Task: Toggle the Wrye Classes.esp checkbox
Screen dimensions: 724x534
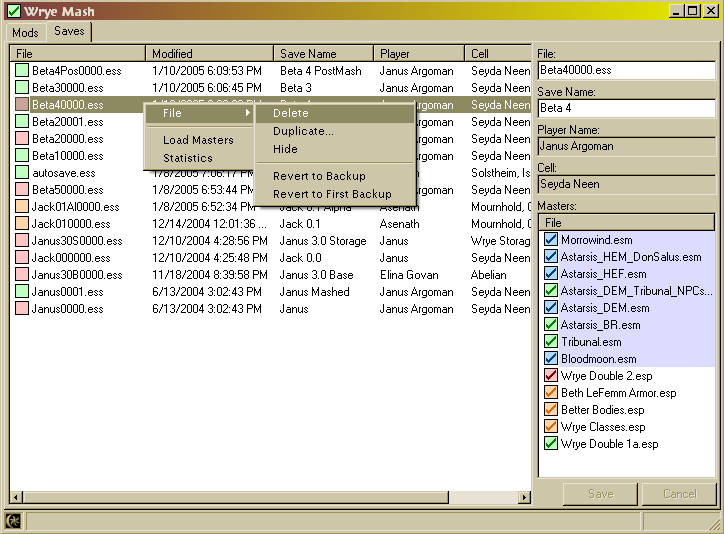Action: [550, 426]
